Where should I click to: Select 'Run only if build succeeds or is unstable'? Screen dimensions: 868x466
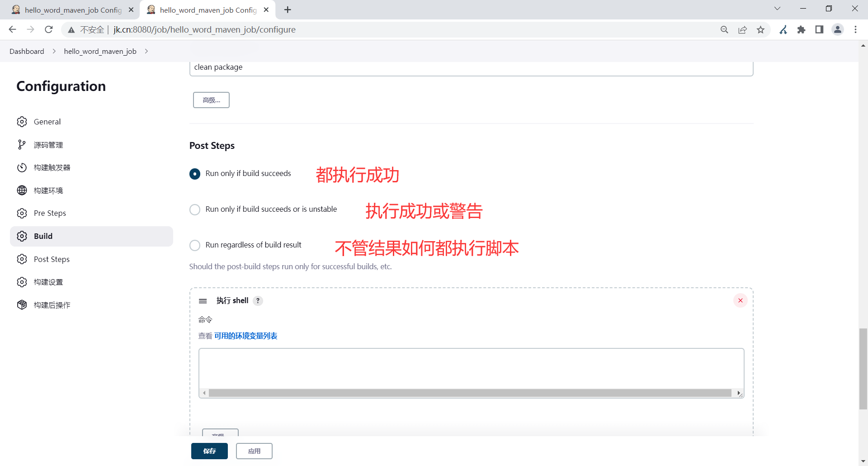point(195,209)
